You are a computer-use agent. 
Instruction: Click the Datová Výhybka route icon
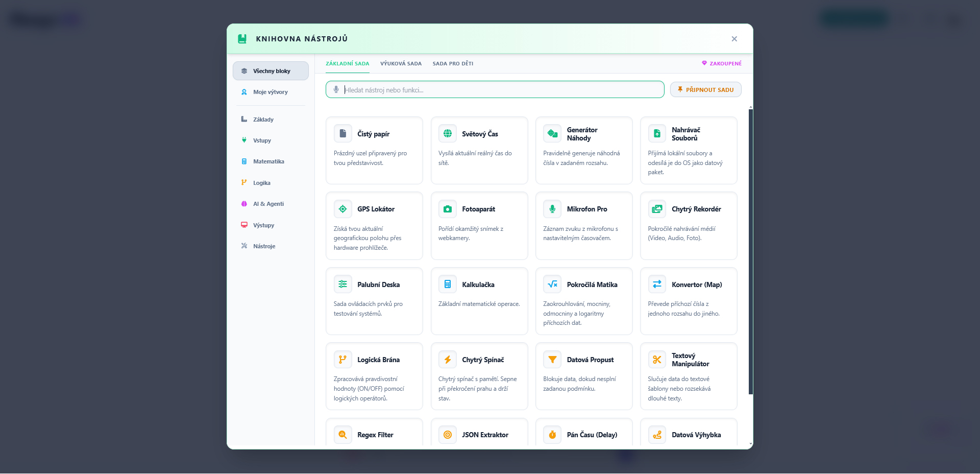point(657,435)
